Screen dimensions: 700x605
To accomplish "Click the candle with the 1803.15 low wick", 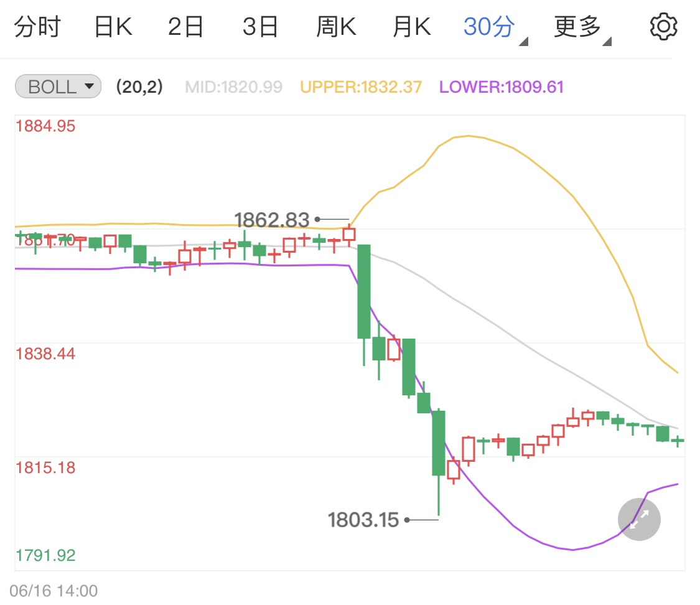I will pos(439,443).
